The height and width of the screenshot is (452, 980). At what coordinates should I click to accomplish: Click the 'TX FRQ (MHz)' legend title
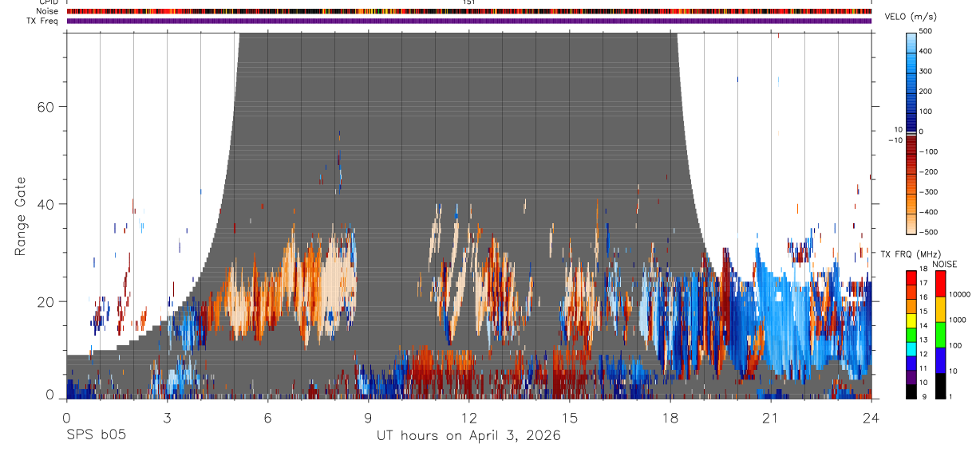click(x=911, y=254)
